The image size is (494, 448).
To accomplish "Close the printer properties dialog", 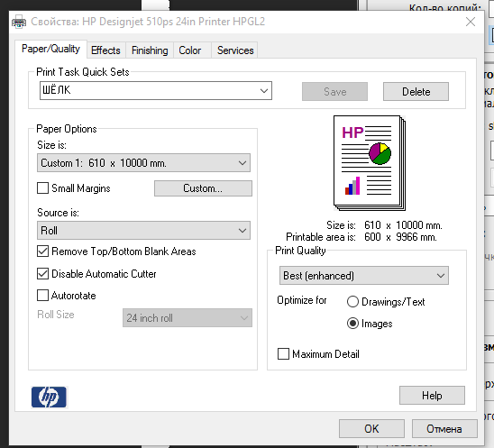I will click(471, 22).
